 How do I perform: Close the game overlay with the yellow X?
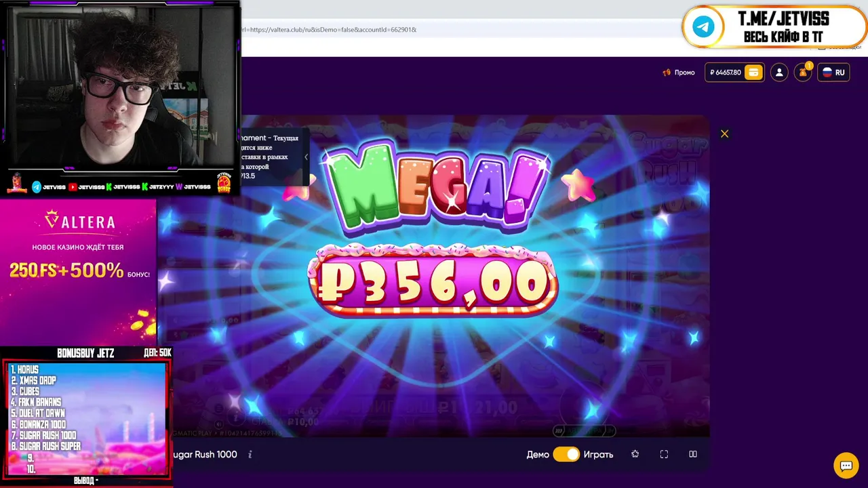724,134
